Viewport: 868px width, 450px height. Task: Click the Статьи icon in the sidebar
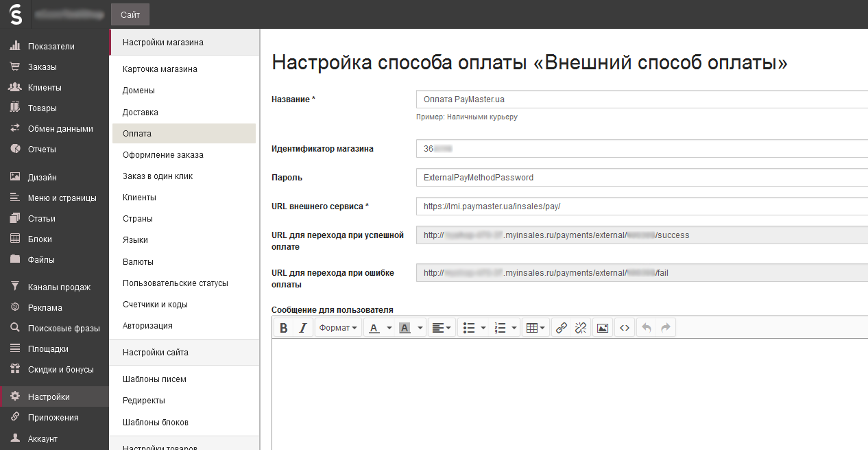14,218
